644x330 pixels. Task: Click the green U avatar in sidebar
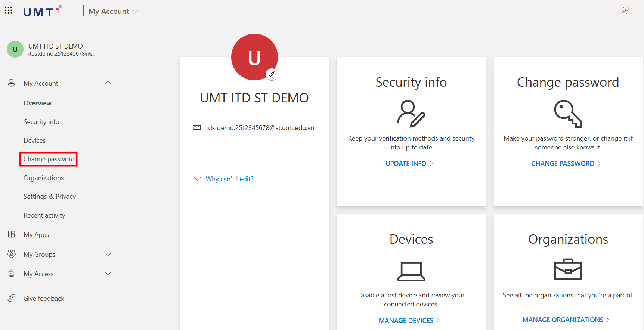pos(15,49)
